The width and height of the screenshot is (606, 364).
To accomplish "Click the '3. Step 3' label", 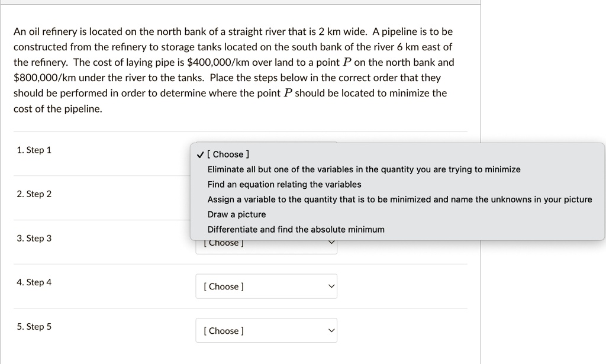I will point(34,239).
